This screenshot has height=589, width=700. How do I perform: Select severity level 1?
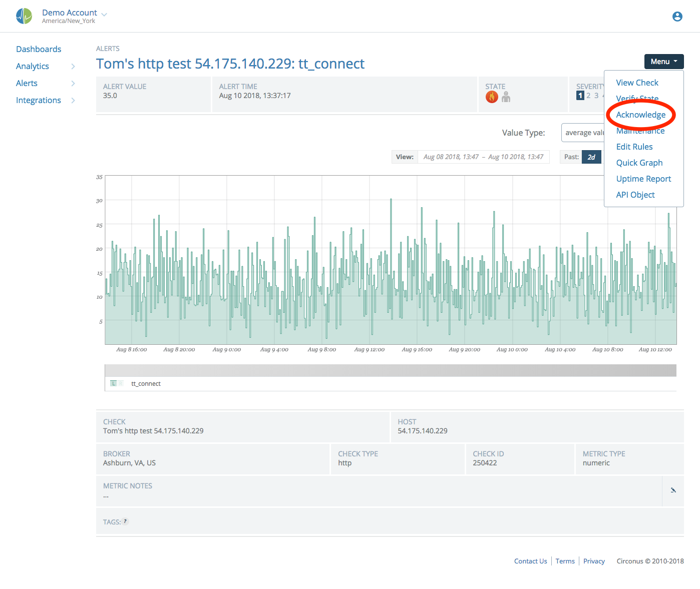point(580,96)
